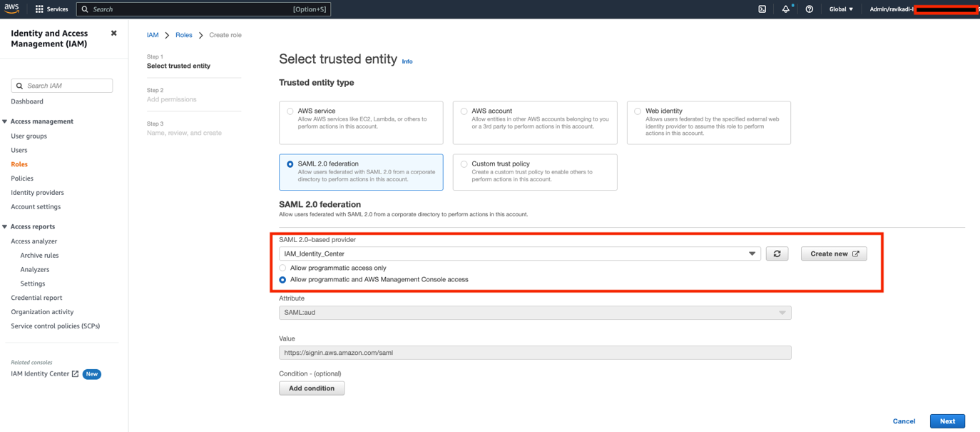Open Service control policies (SCPs)
This screenshot has height=432, width=980.
pos(55,326)
